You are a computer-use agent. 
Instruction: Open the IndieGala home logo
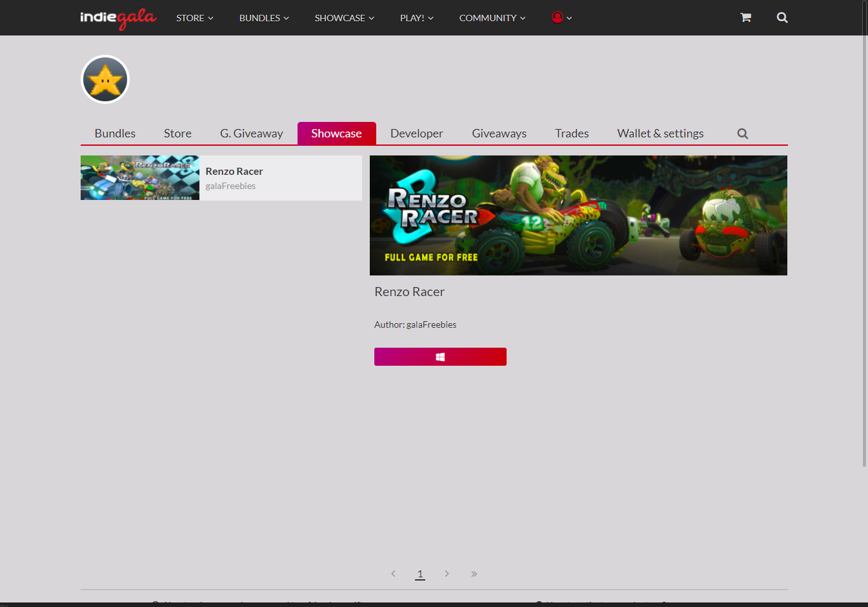point(118,18)
